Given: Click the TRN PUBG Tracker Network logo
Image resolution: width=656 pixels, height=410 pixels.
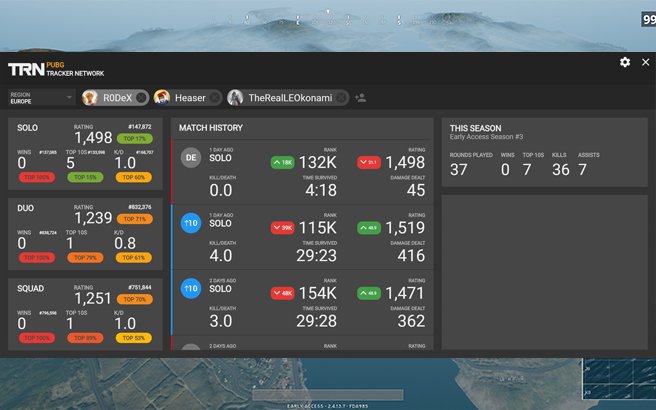Looking at the screenshot, I should [56, 69].
